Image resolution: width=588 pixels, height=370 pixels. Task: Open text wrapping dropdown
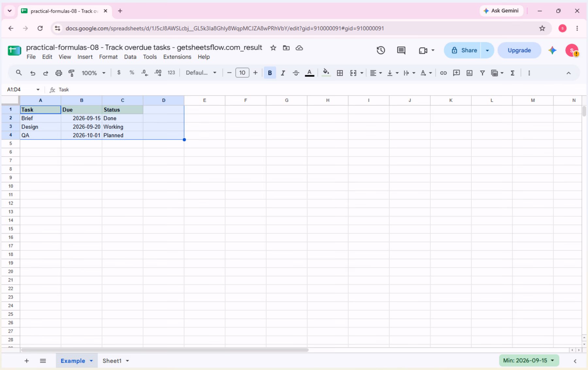[x=409, y=73]
